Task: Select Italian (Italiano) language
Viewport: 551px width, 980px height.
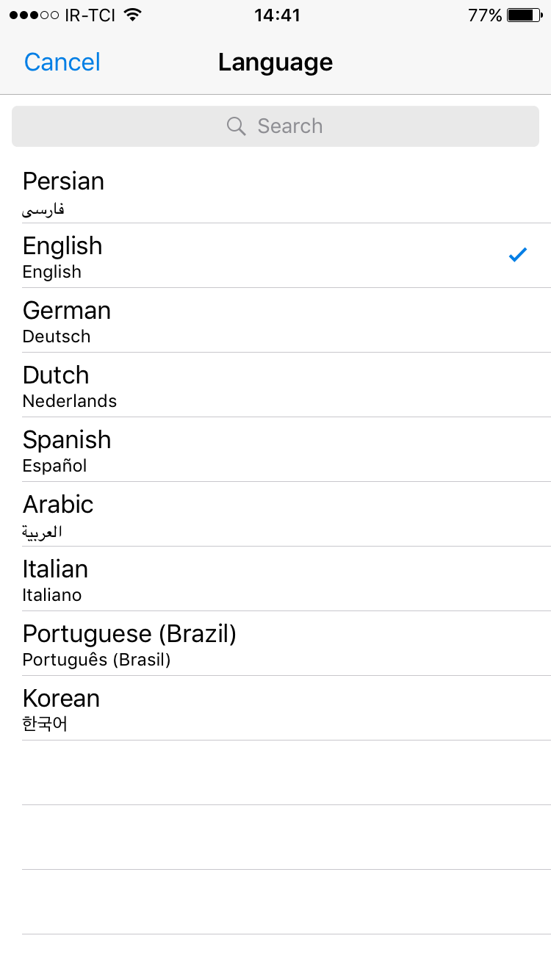Action: [275, 579]
